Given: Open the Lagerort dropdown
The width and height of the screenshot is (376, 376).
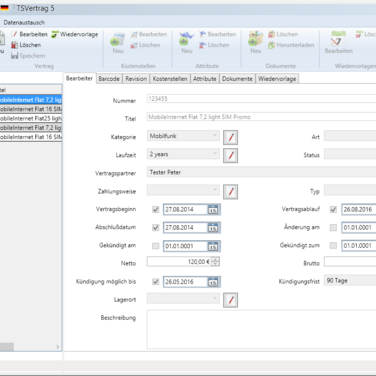Looking at the screenshot, I should coord(183,298).
